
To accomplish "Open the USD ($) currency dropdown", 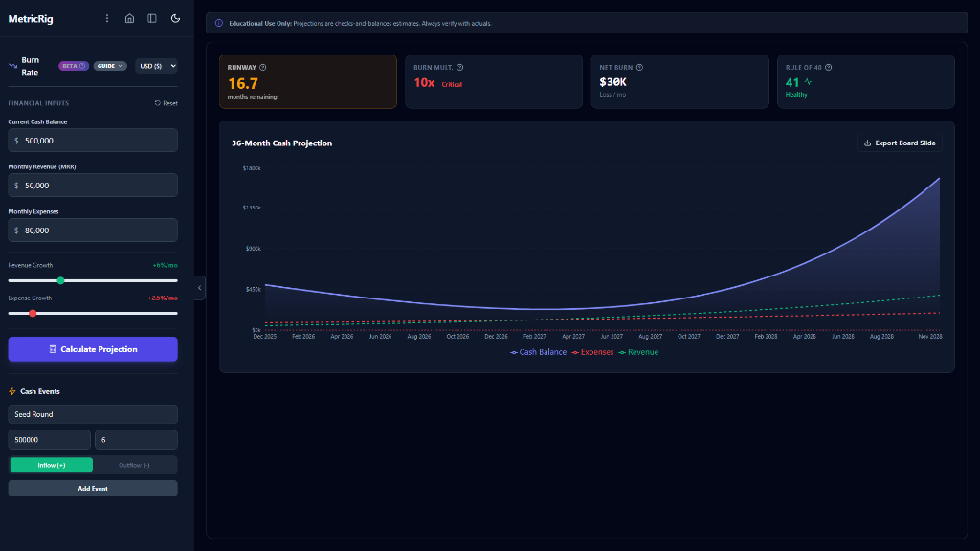I will pos(155,65).
